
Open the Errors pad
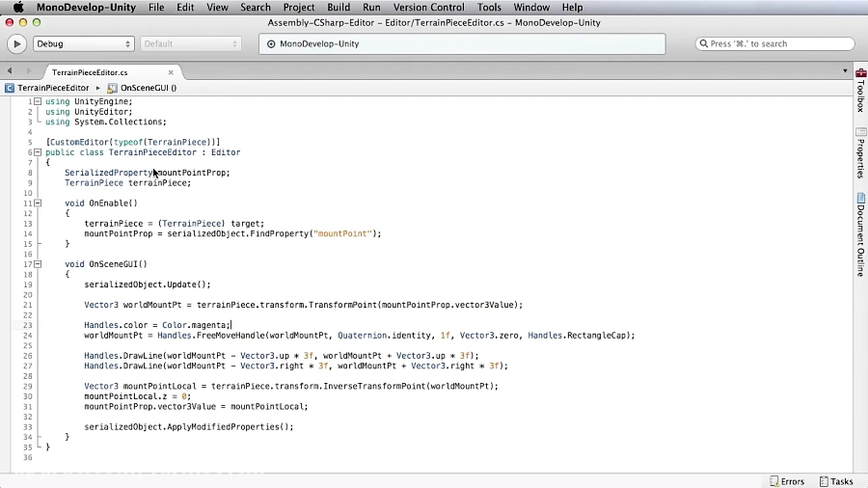[787, 481]
